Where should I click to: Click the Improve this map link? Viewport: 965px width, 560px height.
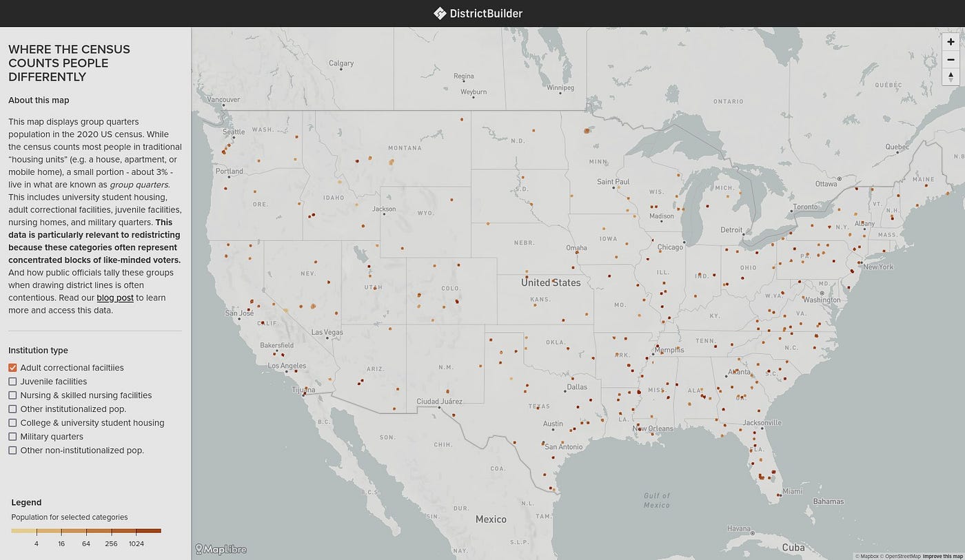[942, 556]
